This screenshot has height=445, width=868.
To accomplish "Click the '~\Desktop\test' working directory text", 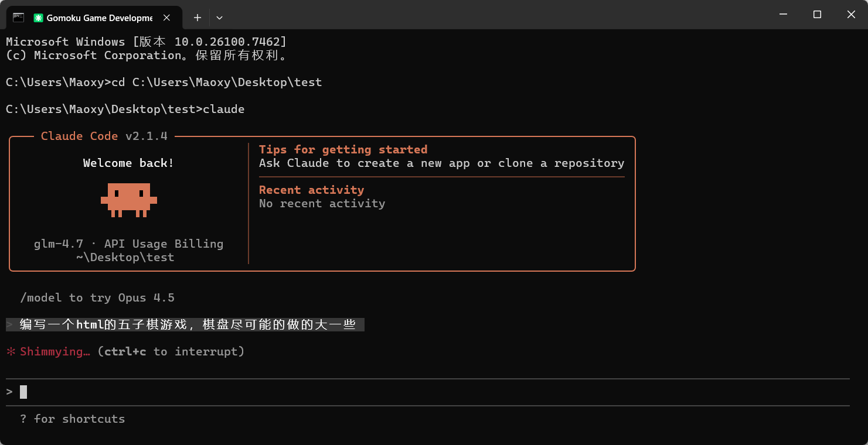I will tap(125, 257).
